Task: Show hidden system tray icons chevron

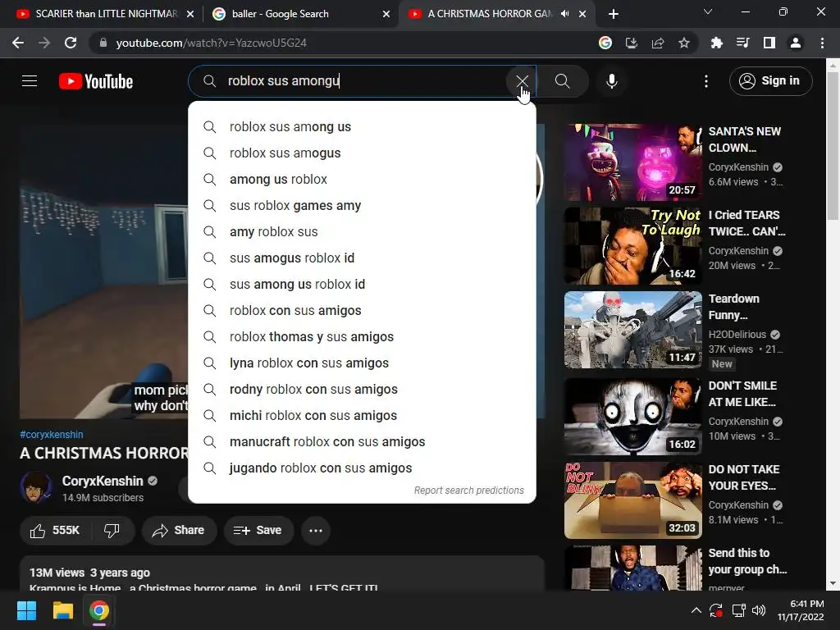Action: tap(696, 610)
